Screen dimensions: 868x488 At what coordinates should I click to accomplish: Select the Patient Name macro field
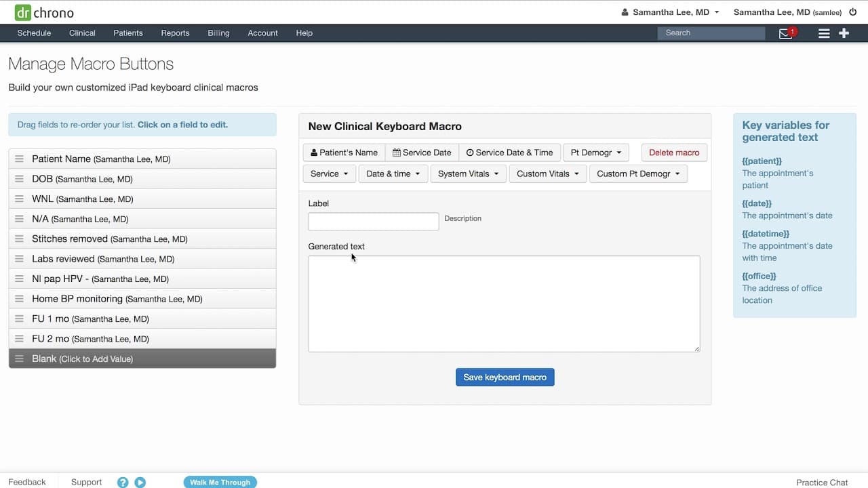[142, 159]
